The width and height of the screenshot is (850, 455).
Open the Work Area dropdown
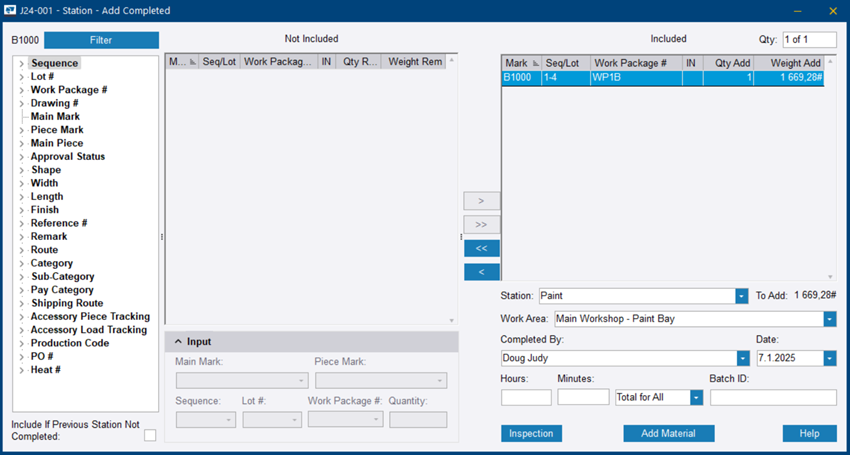[829, 320]
